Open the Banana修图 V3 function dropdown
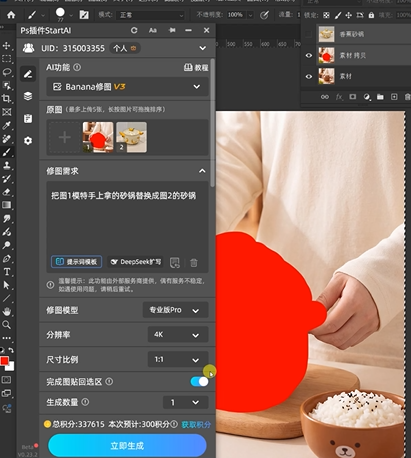 (127, 87)
